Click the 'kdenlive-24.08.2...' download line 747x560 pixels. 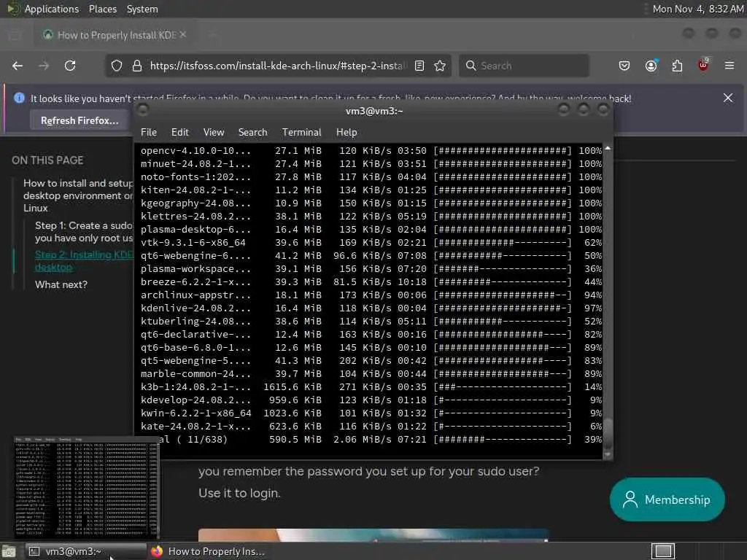[371, 308]
